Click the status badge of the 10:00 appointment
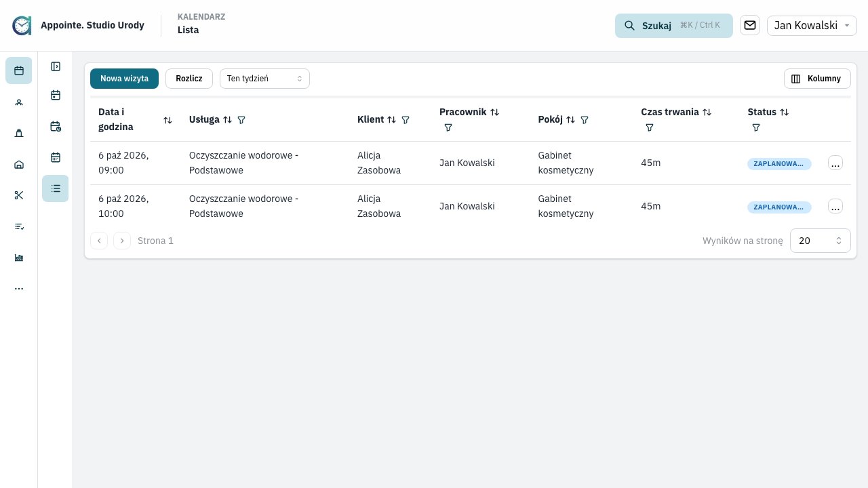 (x=779, y=207)
